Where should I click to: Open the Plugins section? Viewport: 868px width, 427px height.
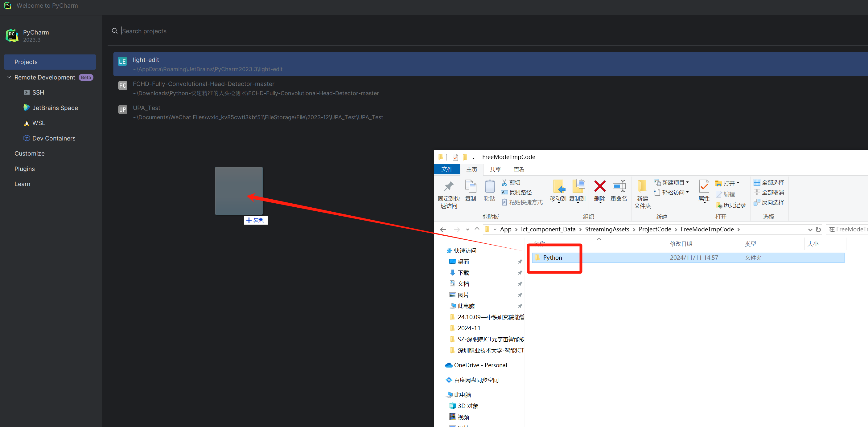[x=25, y=169]
